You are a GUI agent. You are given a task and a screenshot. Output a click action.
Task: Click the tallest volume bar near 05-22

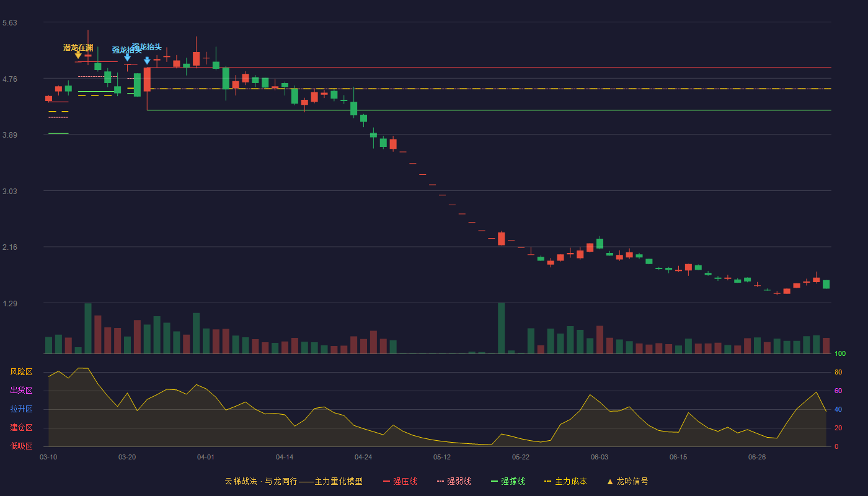click(x=501, y=329)
